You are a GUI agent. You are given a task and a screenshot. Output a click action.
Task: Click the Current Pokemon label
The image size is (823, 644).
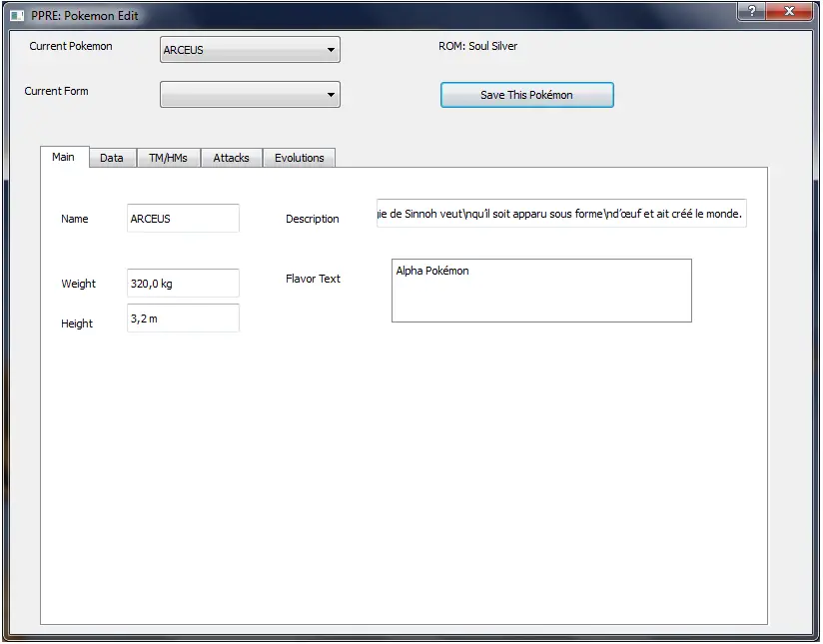(x=71, y=46)
